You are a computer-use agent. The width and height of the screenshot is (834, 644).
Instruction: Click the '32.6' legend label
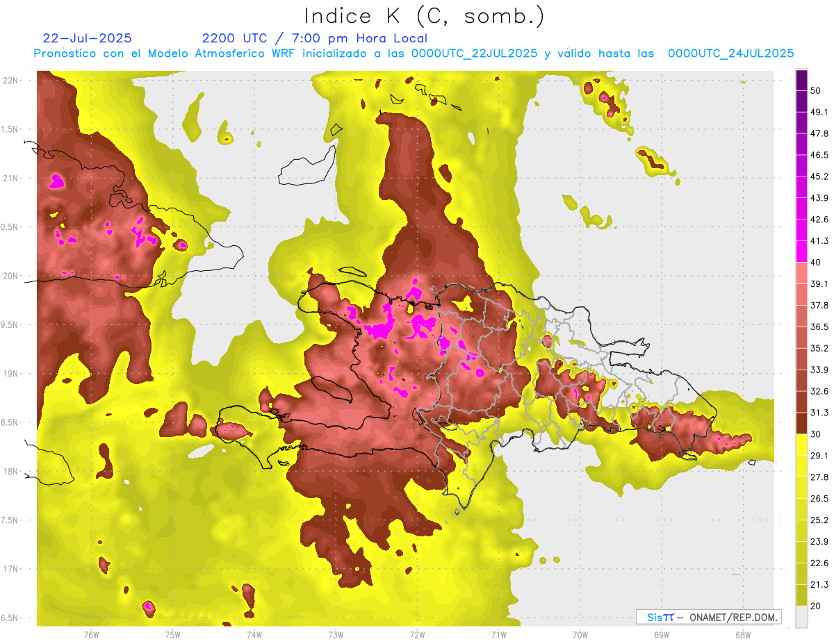819,391
